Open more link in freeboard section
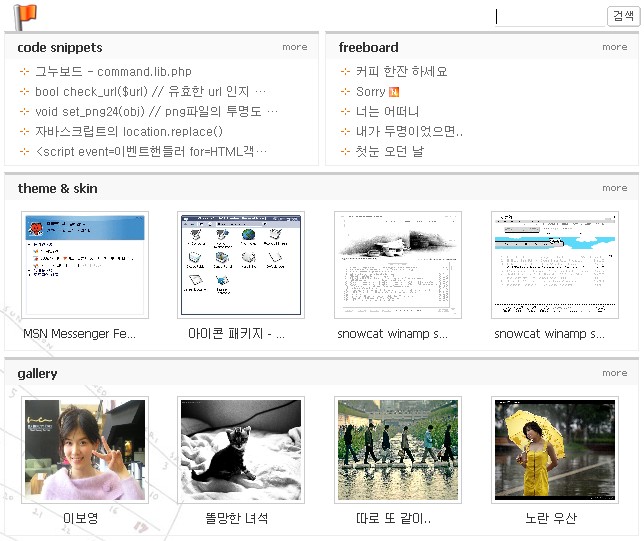644x541 pixels. (614, 47)
